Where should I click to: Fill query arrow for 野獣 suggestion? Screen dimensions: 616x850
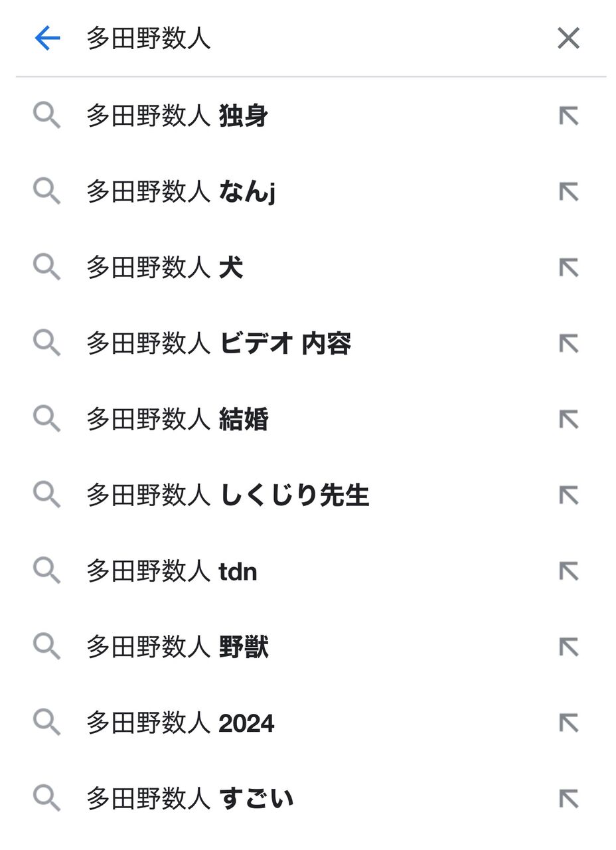pyautogui.click(x=568, y=647)
